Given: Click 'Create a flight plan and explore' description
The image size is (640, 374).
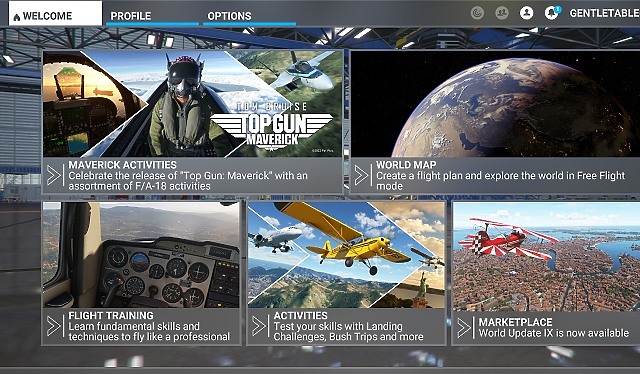Looking at the screenshot, I should [500, 181].
